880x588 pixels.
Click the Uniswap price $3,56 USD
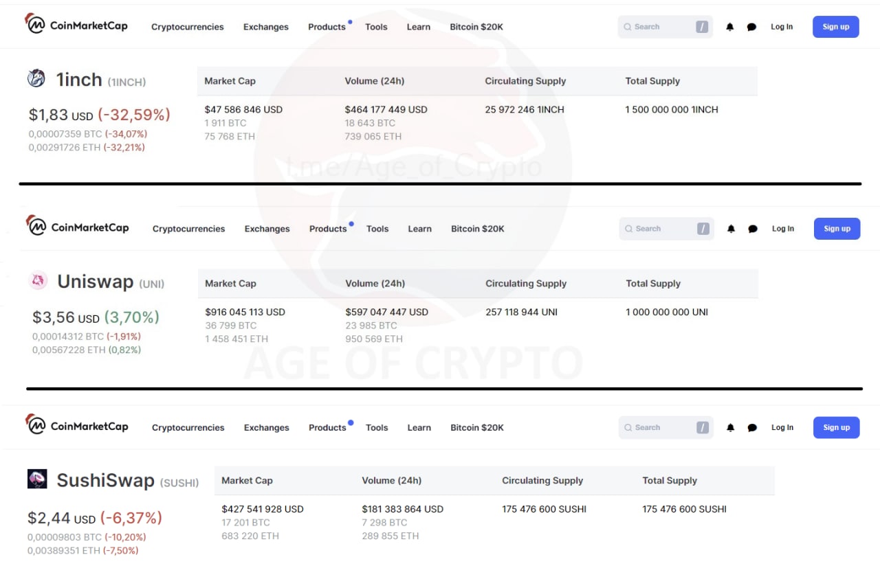tap(66, 317)
